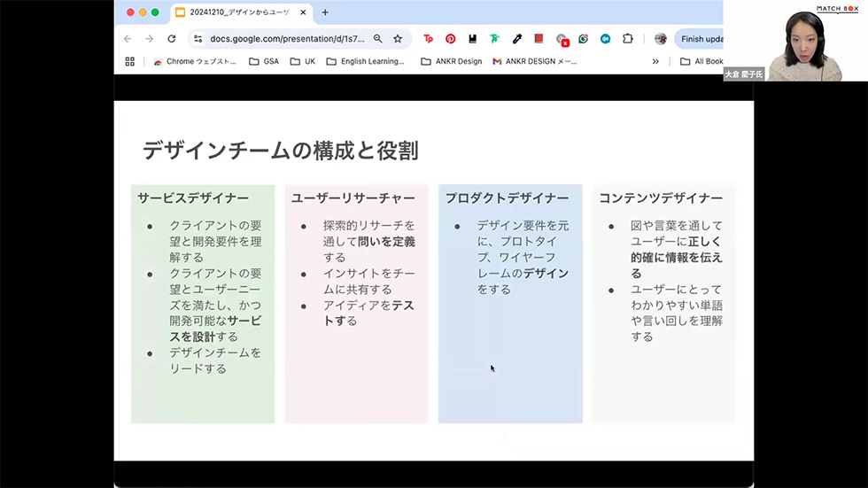Screen dimensions: 868x488
Task: Open site information icon in address bar
Action: 198,39
